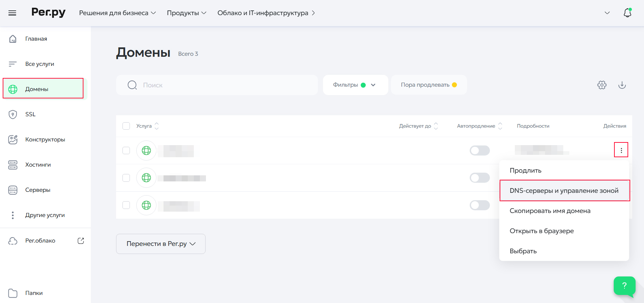Check the select-all checkbox in table header
The height and width of the screenshot is (303, 644).
126,126
